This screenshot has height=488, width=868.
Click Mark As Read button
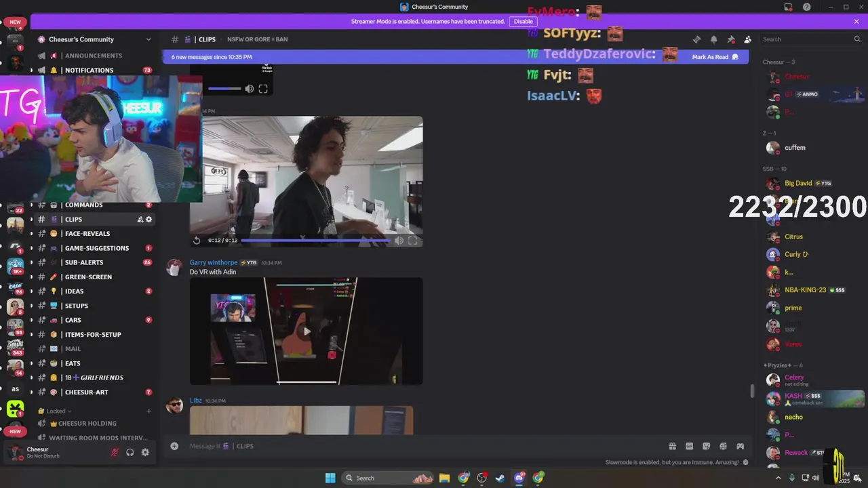point(715,57)
